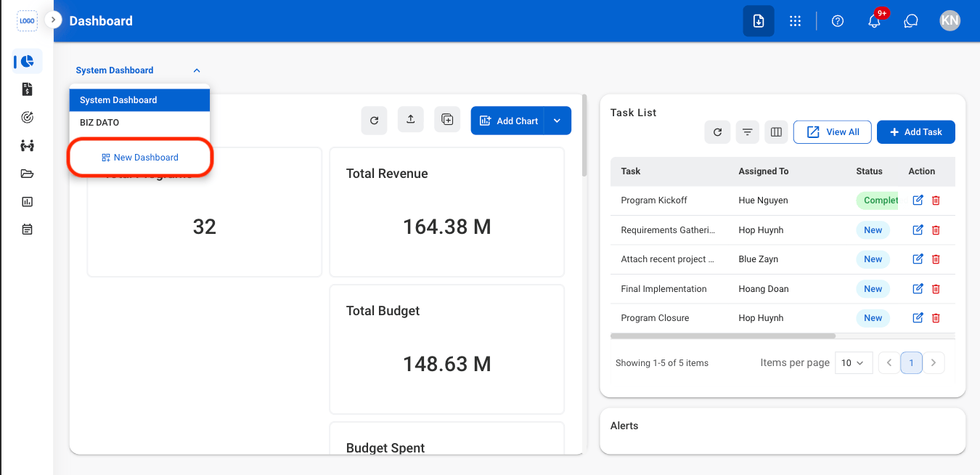Open the apps grid menu icon
The image size is (980, 475).
tap(795, 21)
